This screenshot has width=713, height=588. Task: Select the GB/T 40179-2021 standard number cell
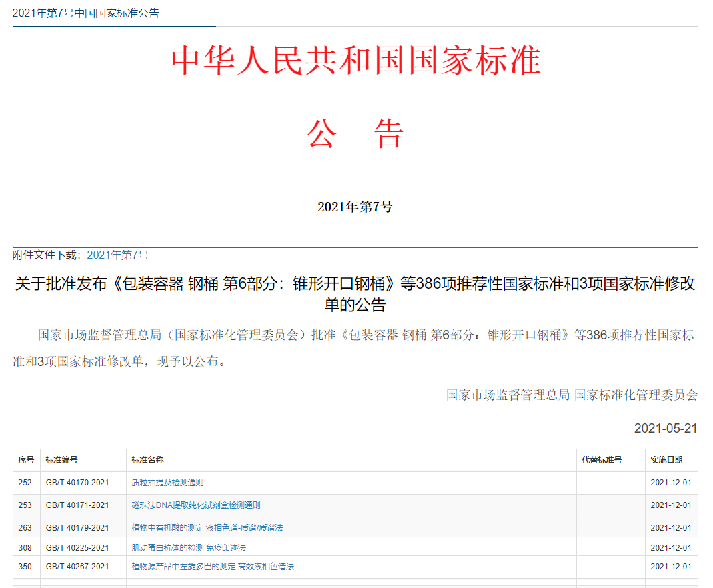point(77,528)
